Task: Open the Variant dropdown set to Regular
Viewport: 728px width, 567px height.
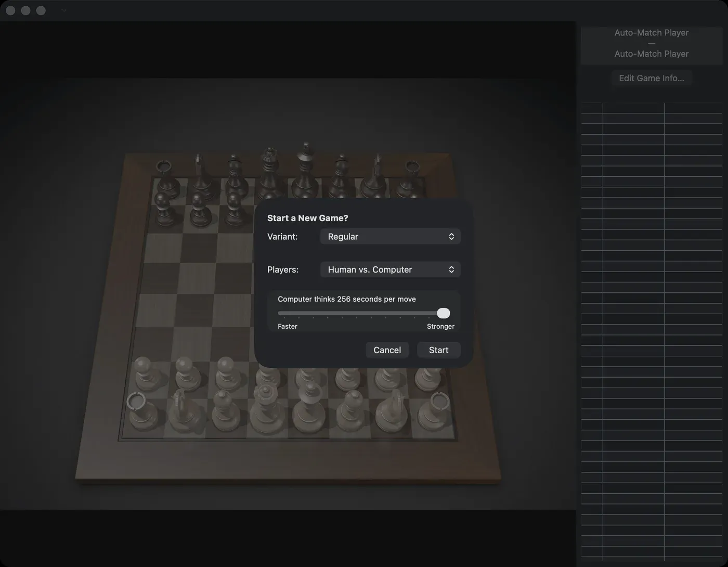Action: (390, 237)
